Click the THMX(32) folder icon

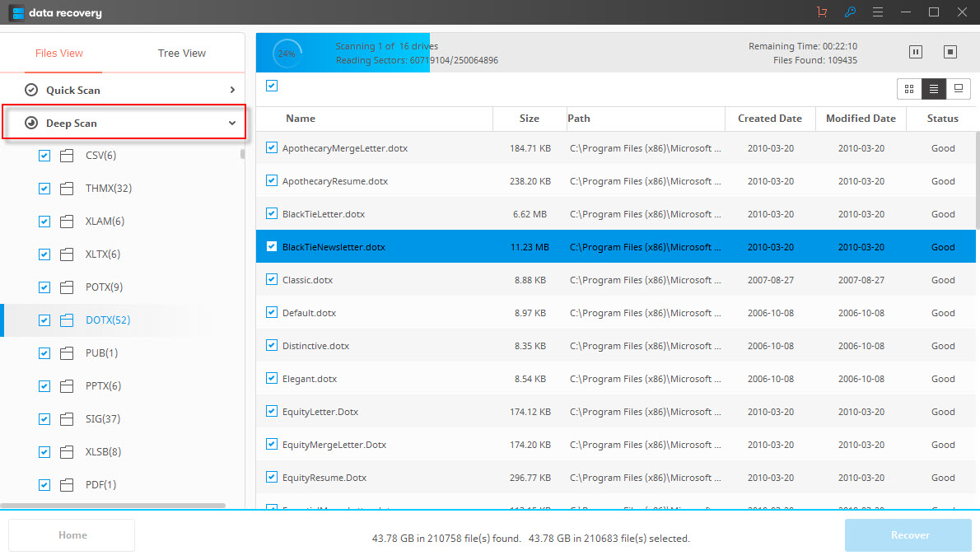point(67,189)
